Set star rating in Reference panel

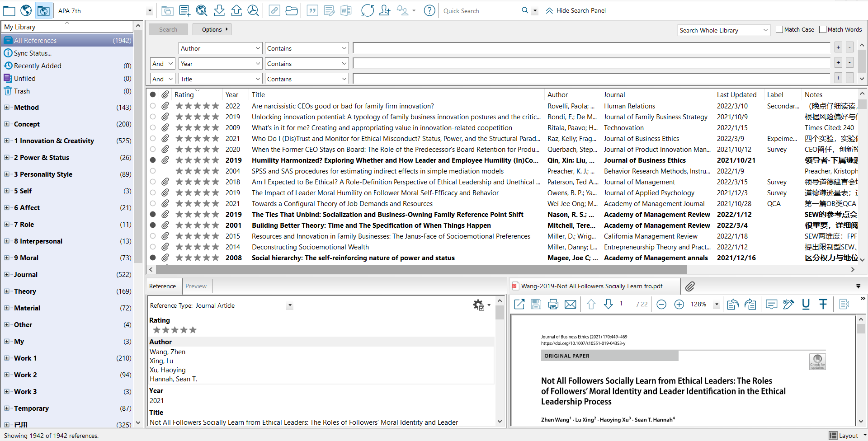point(175,330)
